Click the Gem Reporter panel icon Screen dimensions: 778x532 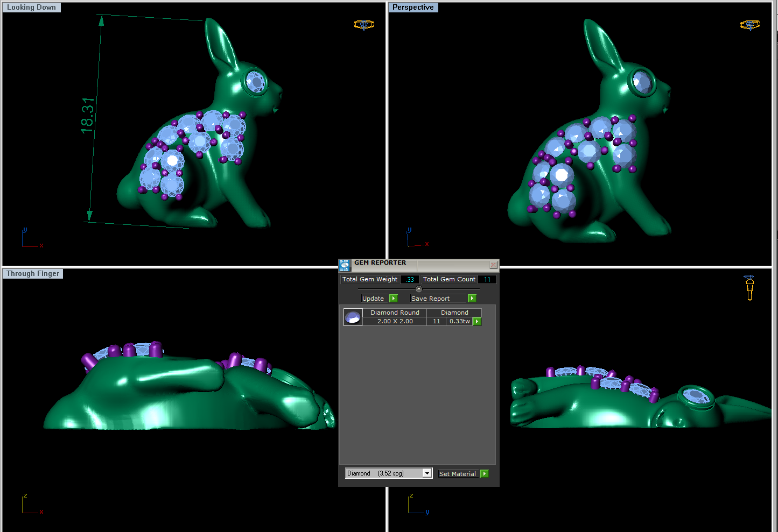click(345, 265)
